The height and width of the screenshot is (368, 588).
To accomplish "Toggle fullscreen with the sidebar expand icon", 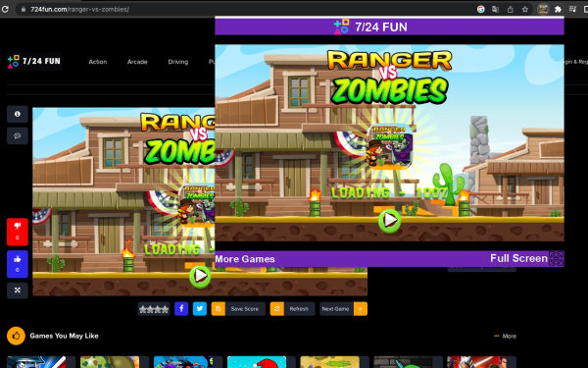I will click(x=18, y=290).
